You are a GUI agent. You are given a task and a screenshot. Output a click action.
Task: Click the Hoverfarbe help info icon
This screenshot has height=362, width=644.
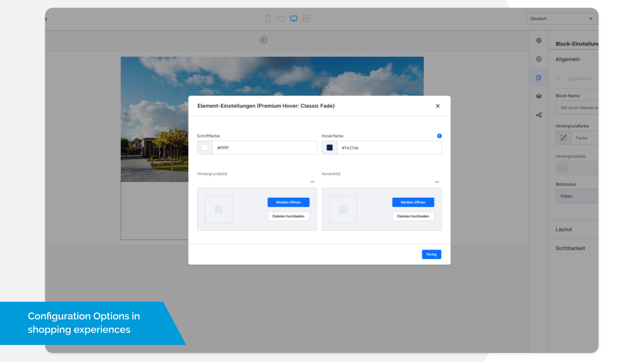point(439,136)
